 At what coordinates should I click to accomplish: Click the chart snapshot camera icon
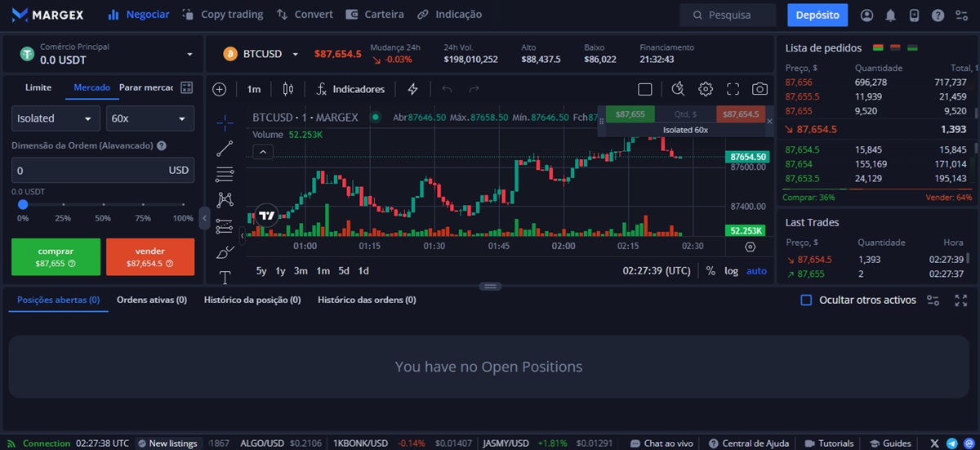[x=759, y=89]
